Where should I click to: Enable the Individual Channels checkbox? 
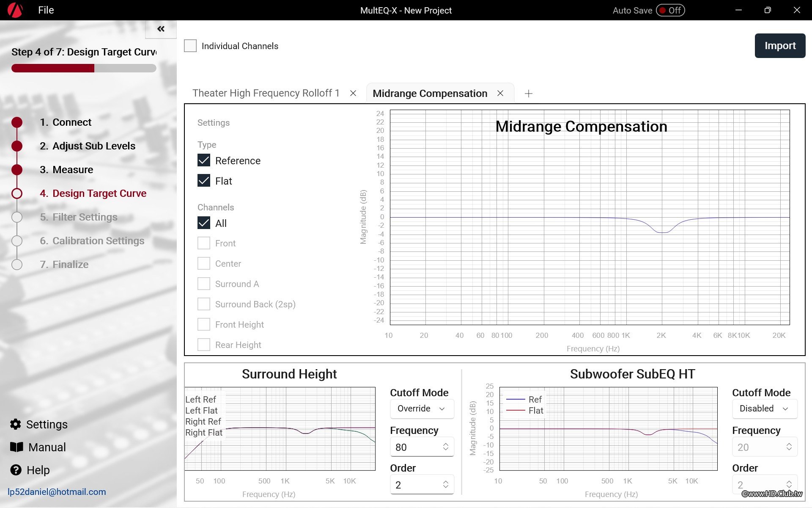coord(190,46)
